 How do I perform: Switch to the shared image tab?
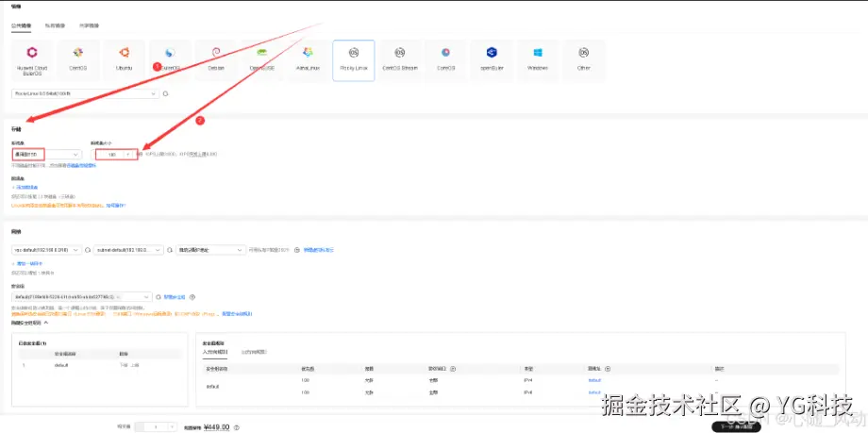pyautogui.click(x=89, y=25)
